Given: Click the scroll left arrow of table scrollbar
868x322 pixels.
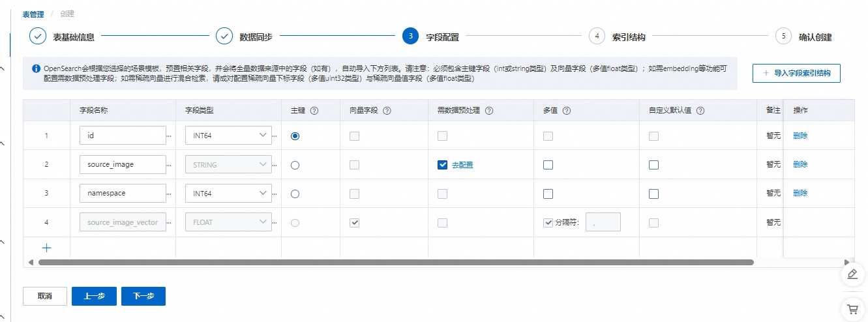Looking at the screenshot, I should 30,262.
